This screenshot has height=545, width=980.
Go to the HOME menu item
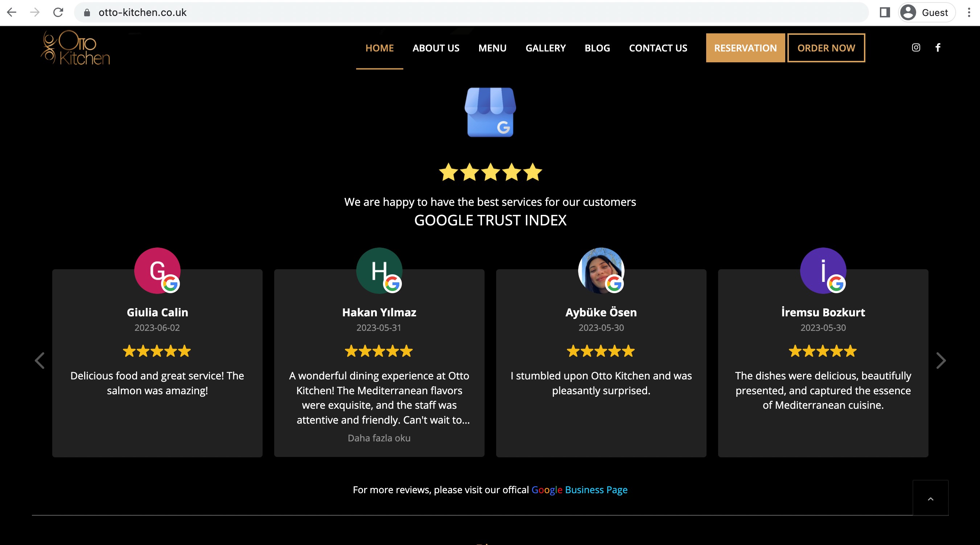(x=379, y=48)
